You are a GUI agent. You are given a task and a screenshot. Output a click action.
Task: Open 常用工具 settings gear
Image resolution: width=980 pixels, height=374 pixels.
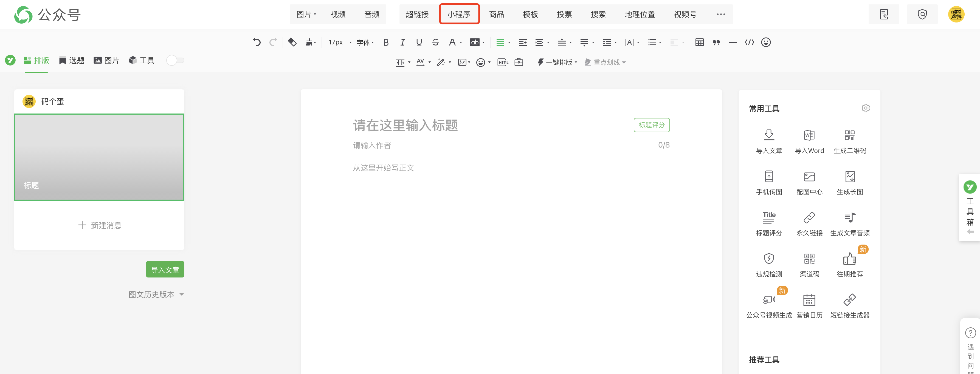[x=866, y=108]
